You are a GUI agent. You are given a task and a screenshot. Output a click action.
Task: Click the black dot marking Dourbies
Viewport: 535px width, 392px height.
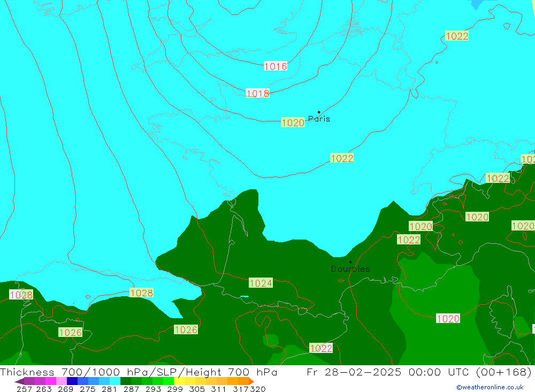click(x=350, y=262)
